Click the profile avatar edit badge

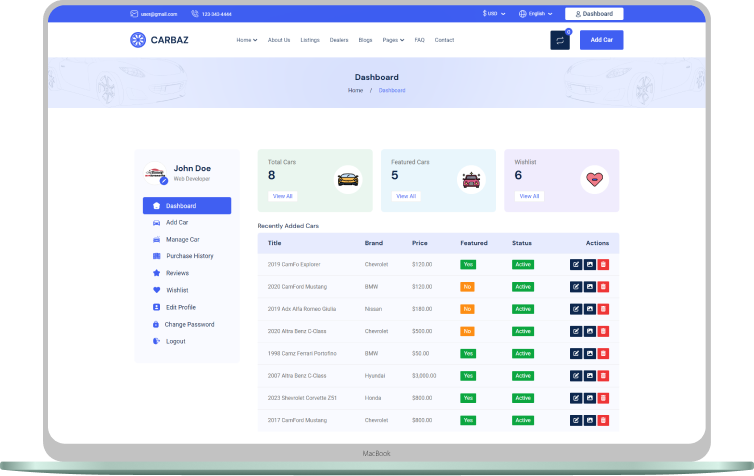click(x=163, y=181)
